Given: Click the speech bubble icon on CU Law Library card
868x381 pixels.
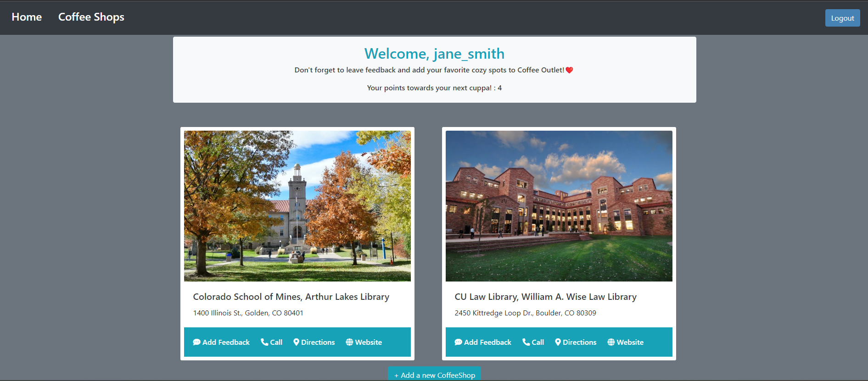Looking at the screenshot, I should point(458,342).
